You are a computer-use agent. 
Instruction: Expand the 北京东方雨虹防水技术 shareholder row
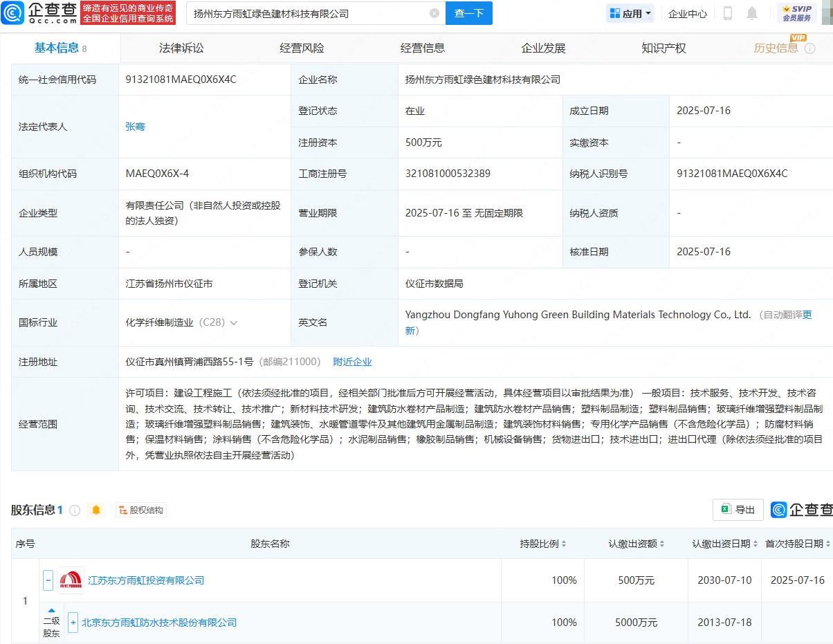point(73,623)
